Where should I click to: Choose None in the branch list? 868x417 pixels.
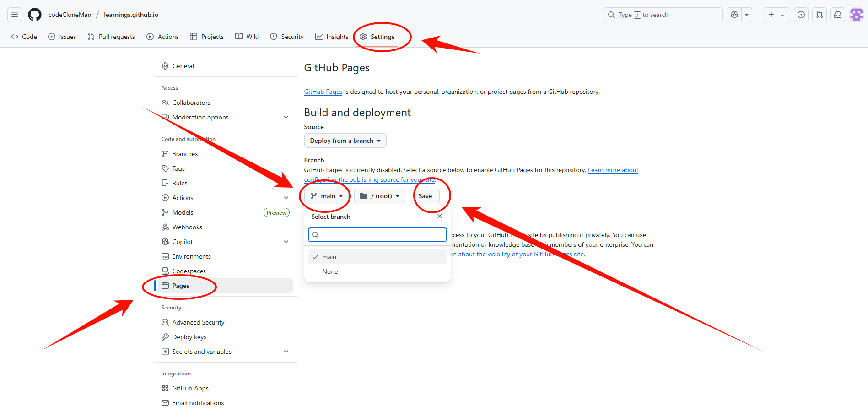click(377, 271)
